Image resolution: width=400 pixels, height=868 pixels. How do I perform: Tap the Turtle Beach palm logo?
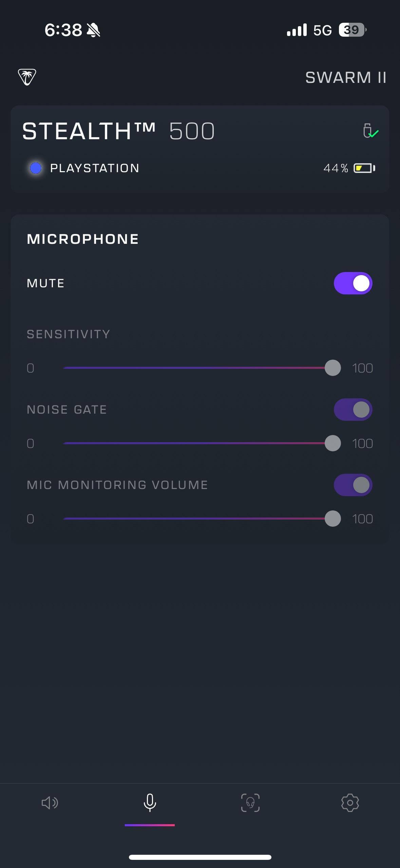pos(27,77)
